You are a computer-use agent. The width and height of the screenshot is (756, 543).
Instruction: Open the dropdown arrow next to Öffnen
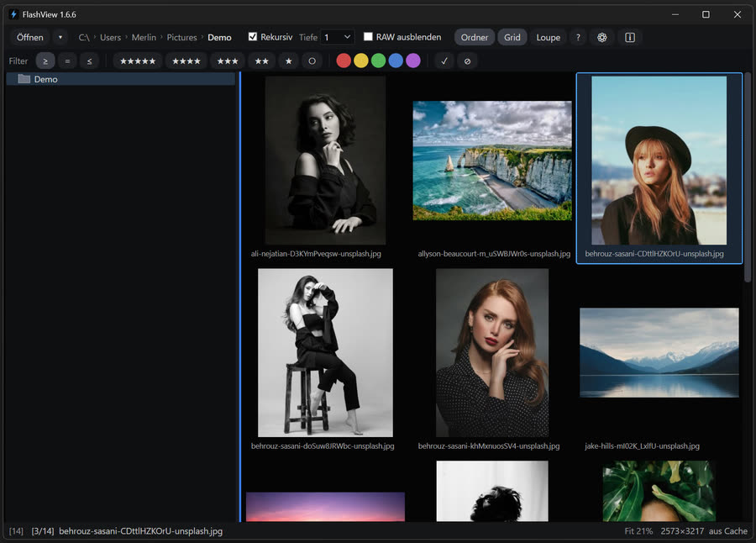[x=59, y=37]
